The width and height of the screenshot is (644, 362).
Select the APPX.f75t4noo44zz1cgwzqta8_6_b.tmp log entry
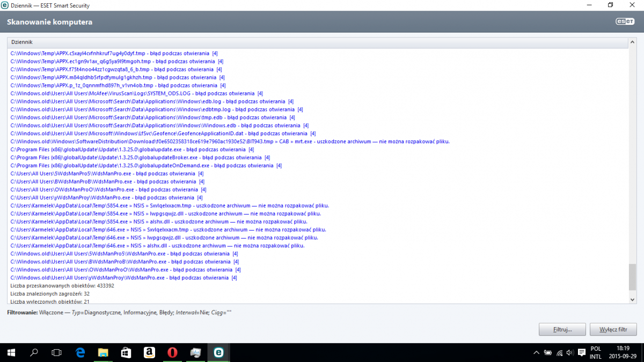(x=116, y=69)
